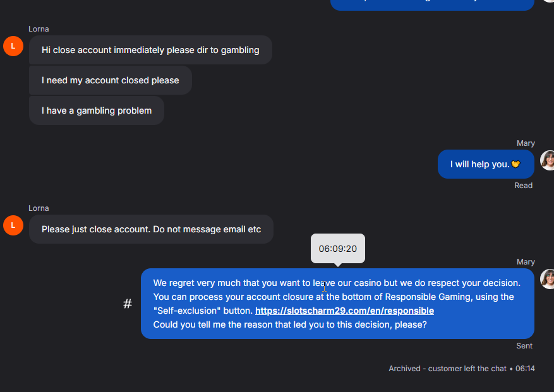This screenshot has width=554, height=392.
Task: Click the "Read" status under Mary's reply
Action: pos(523,186)
